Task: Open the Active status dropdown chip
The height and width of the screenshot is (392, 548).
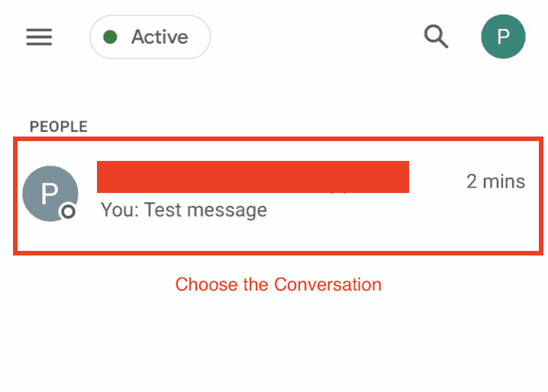Action: [x=150, y=37]
